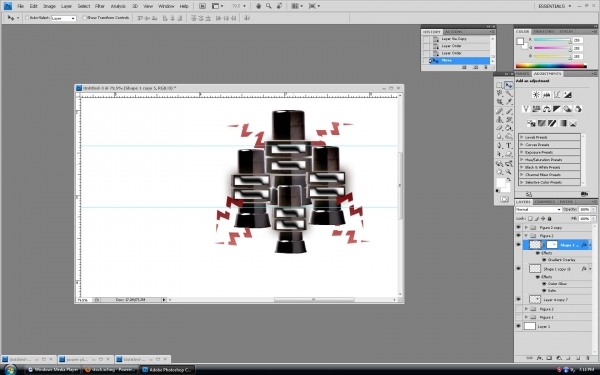Switch to the Channels tab
The height and width of the screenshot is (375, 600).
[x=545, y=202]
